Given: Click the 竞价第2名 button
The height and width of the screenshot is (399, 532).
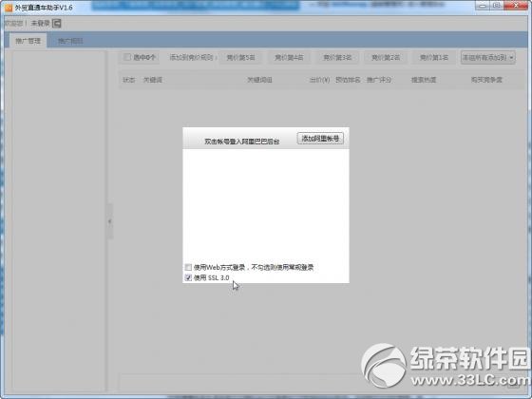Looking at the screenshot, I should click(x=386, y=58).
